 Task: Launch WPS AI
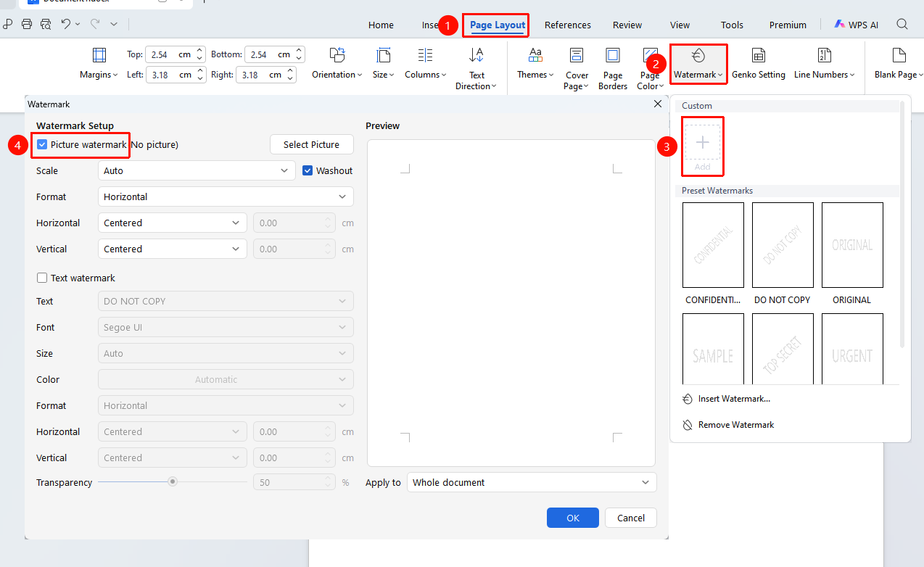tap(856, 25)
